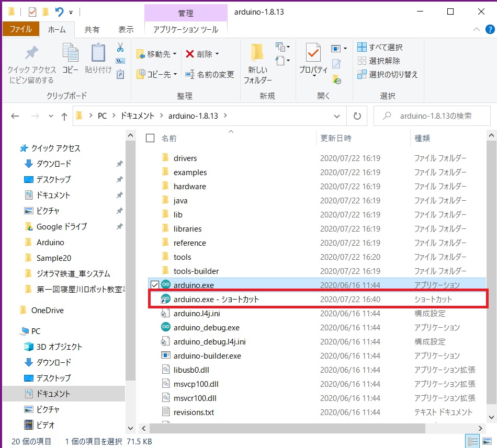Open Explorer help question mark icon

490,29
